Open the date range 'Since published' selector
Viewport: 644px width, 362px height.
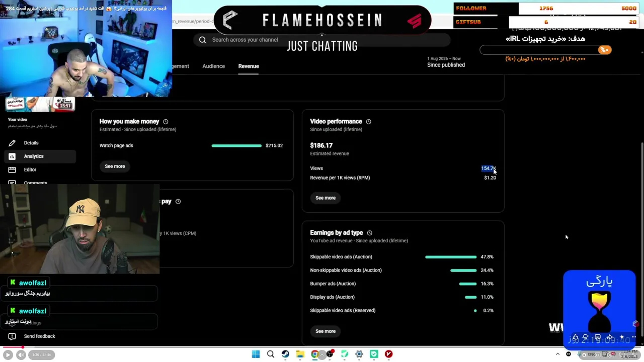point(446,62)
